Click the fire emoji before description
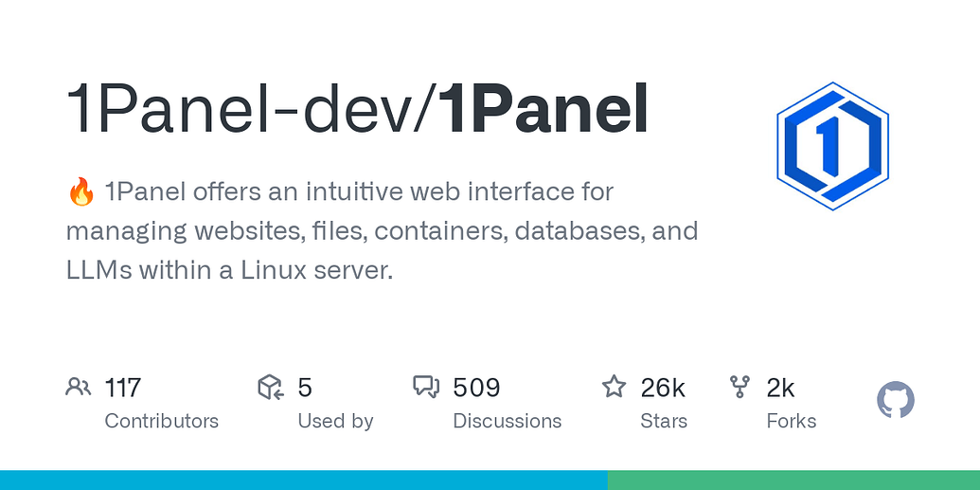Screen dimensions: 980x490 (x=81, y=192)
